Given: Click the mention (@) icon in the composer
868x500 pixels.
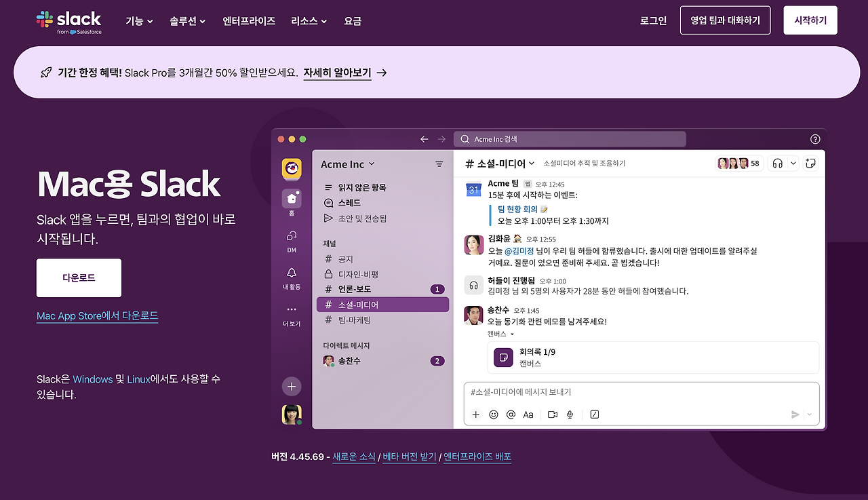Looking at the screenshot, I should [511, 414].
